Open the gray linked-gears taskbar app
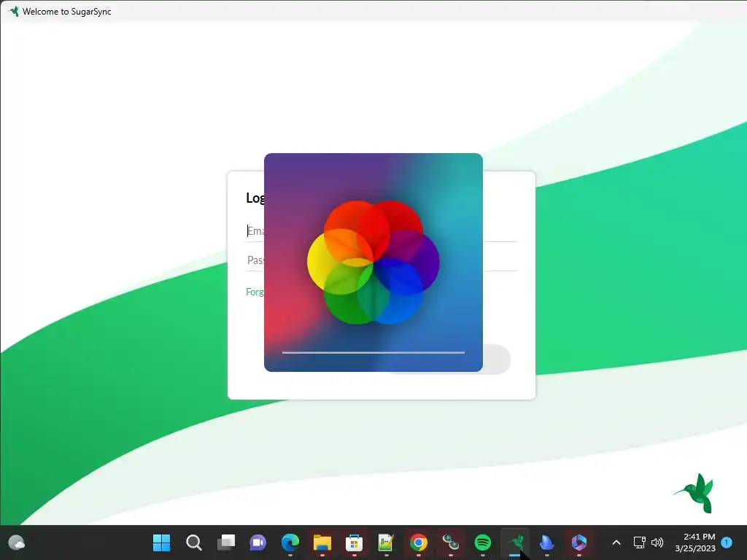The height and width of the screenshot is (560, 747). click(x=450, y=542)
